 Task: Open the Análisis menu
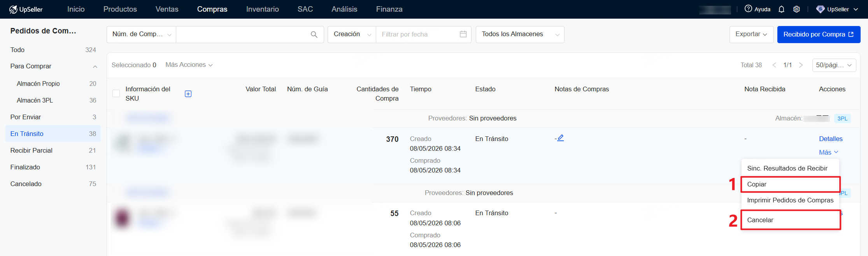[344, 9]
